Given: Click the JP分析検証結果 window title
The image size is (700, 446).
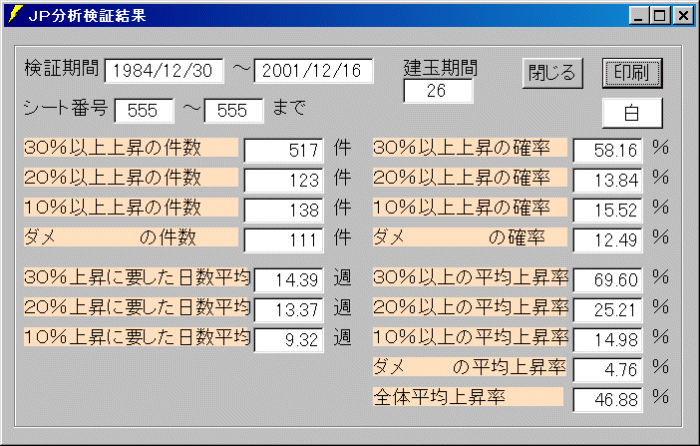Looking at the screenshot, I should (87, 16).
